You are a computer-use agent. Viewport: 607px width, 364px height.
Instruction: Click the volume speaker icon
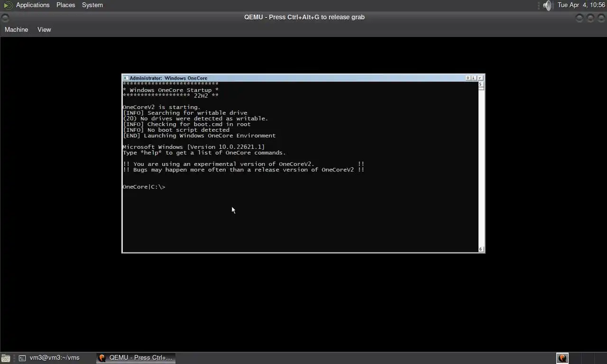click(x=548, y=5)
